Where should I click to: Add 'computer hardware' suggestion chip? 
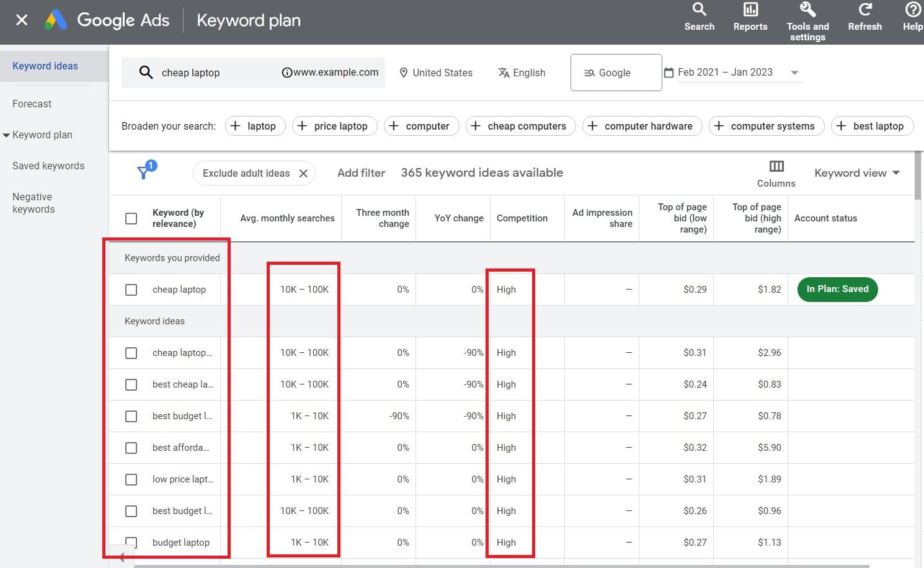coord(642,126)
